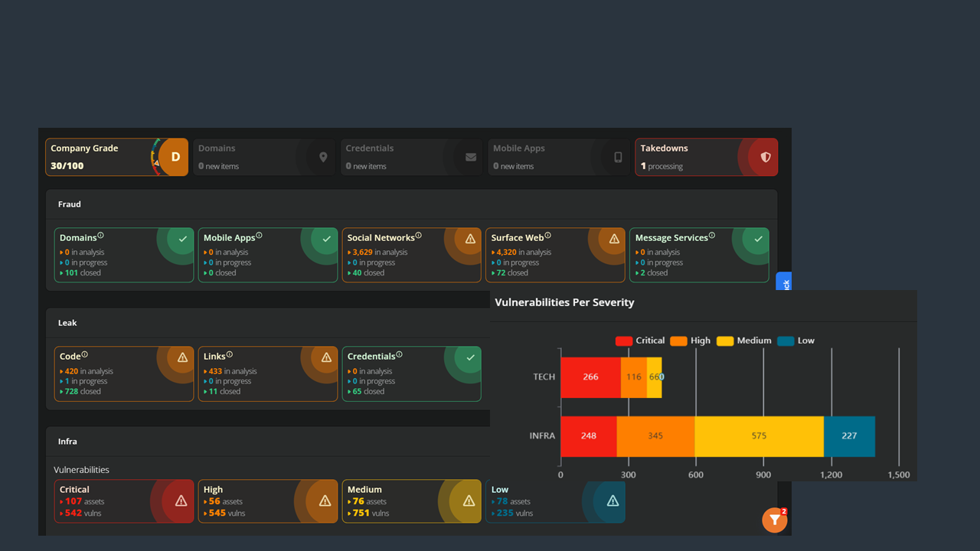
Task: Click info icon next to Fraud Mobile Apps
Action: (259, 236)
